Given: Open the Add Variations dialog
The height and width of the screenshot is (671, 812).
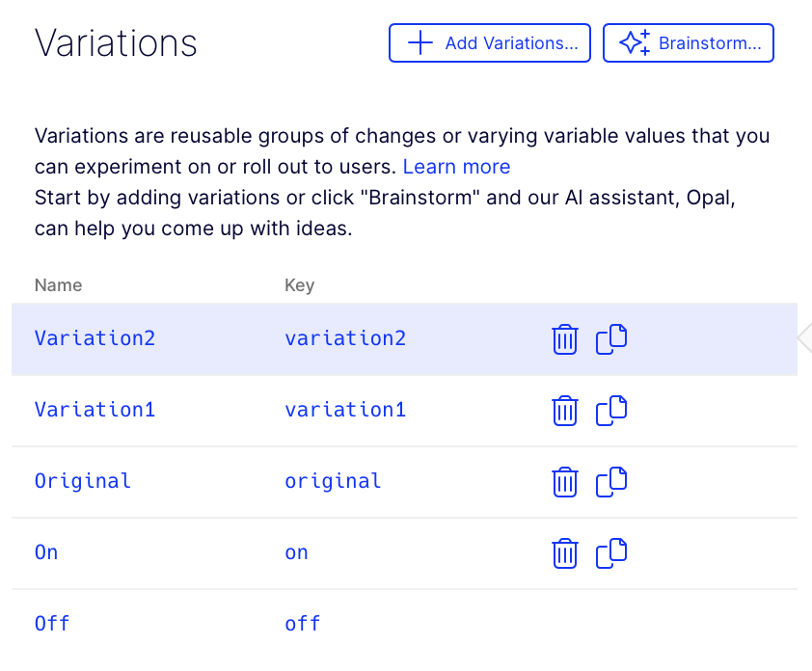Looking at the screenshot, I should click(x=490, y=43).
